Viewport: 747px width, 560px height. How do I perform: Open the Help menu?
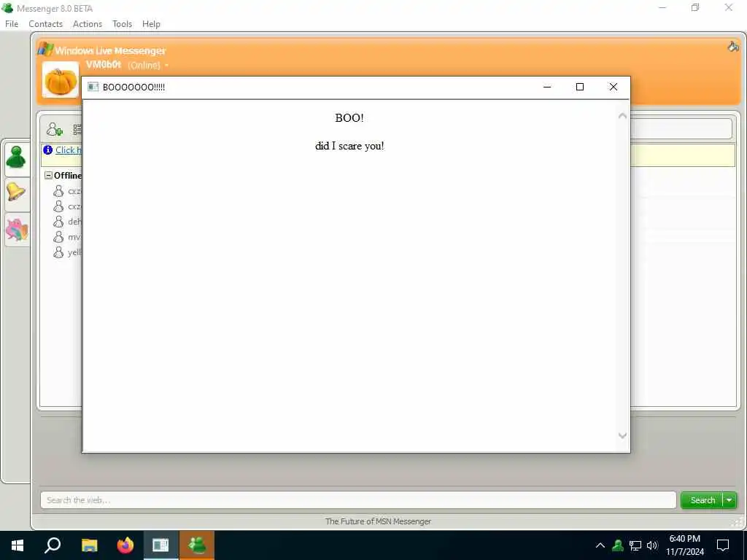click(x=151, y=24)
